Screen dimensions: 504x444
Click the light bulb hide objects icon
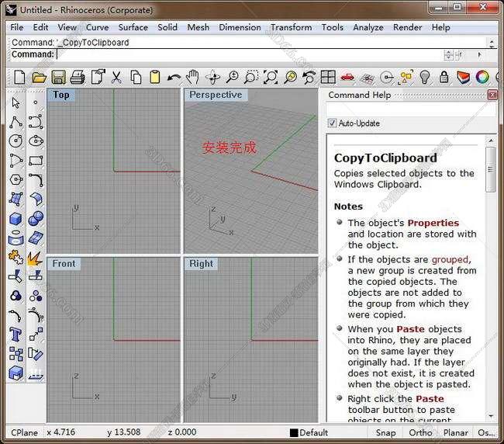tap(425, 77)
